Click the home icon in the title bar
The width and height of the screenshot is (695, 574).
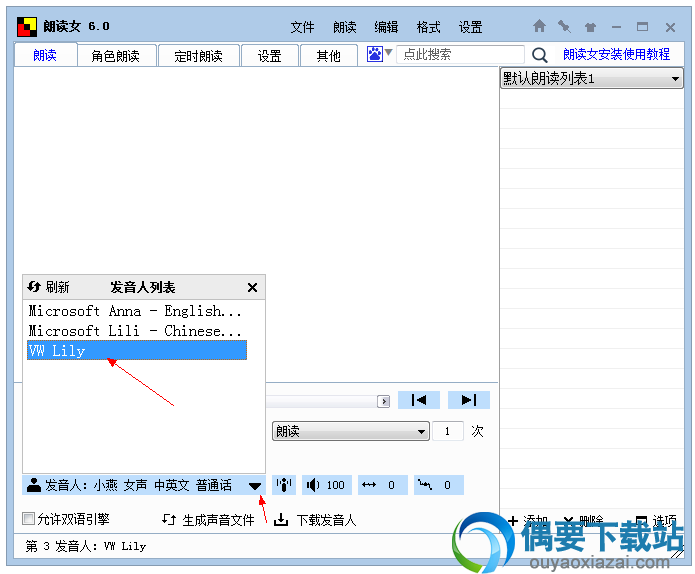pos(539,26)
